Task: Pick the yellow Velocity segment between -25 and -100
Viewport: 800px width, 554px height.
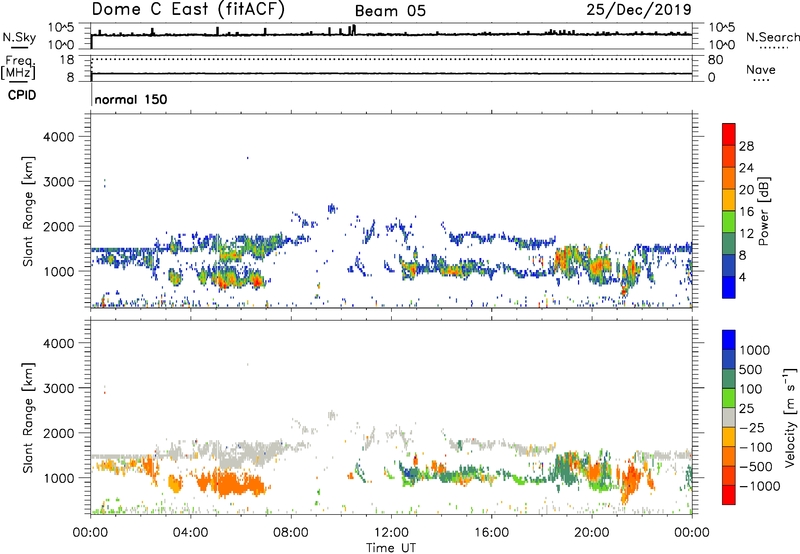Action: pyautogui.click(x=729, y=437)
